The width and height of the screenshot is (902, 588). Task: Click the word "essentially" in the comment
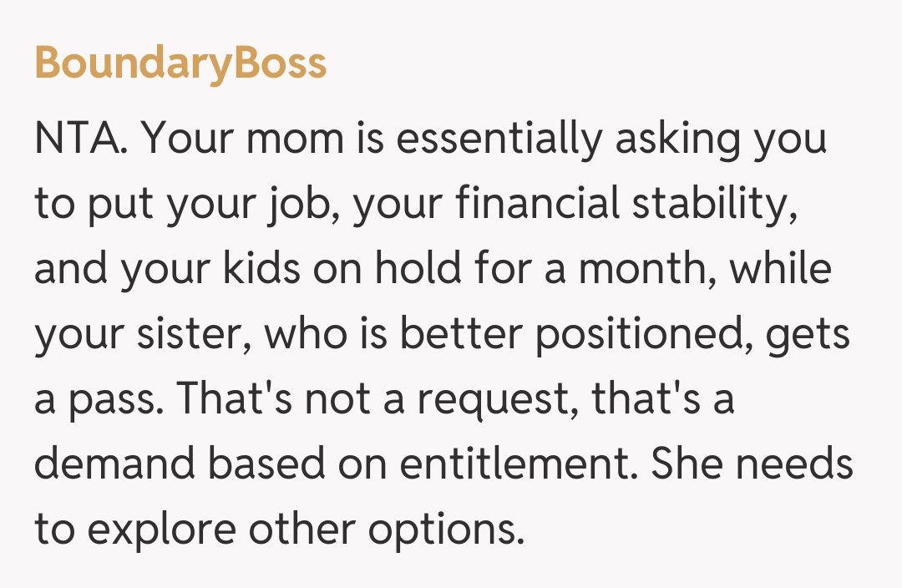click(498, 139)
